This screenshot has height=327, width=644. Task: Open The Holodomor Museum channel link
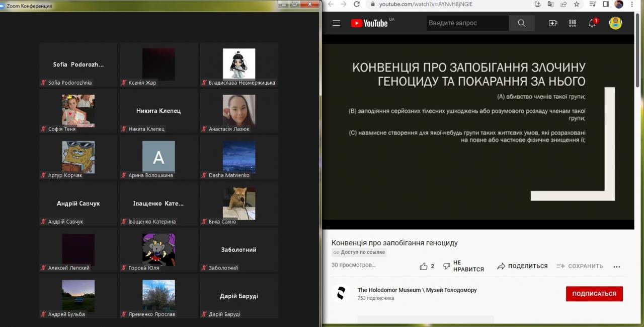(x=417, y=290)
